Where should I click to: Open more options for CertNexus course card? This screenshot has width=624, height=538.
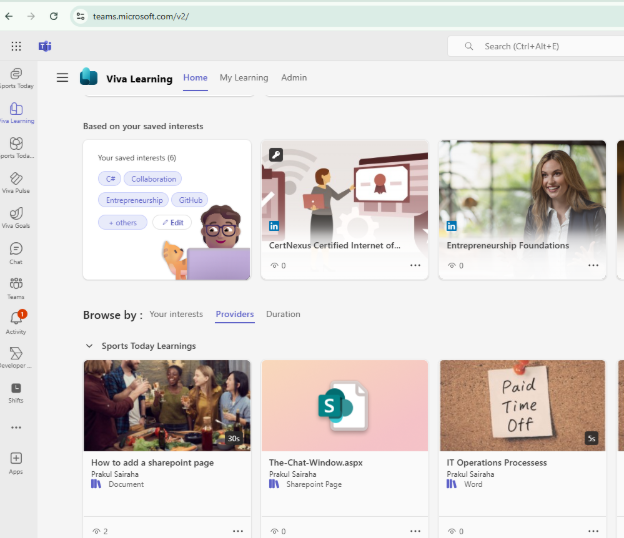coord(415,265)
